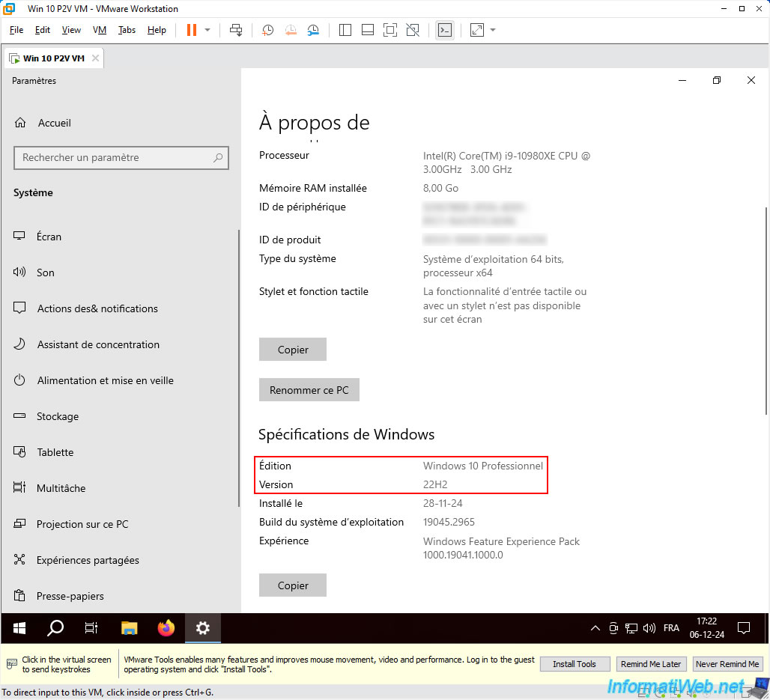The height and width of the screenshot is (700, 770).
Task: Focus the Rechercher un paramètre field
Action: tap(121, 157)
